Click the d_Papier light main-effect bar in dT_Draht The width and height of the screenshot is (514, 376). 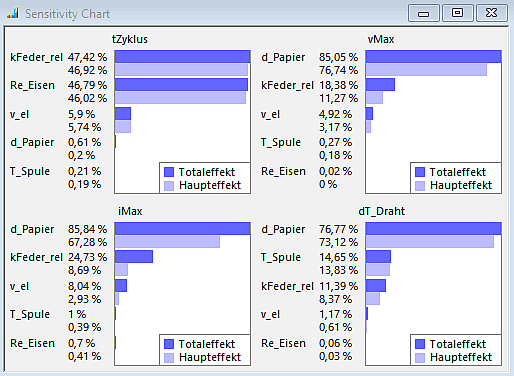430,242
